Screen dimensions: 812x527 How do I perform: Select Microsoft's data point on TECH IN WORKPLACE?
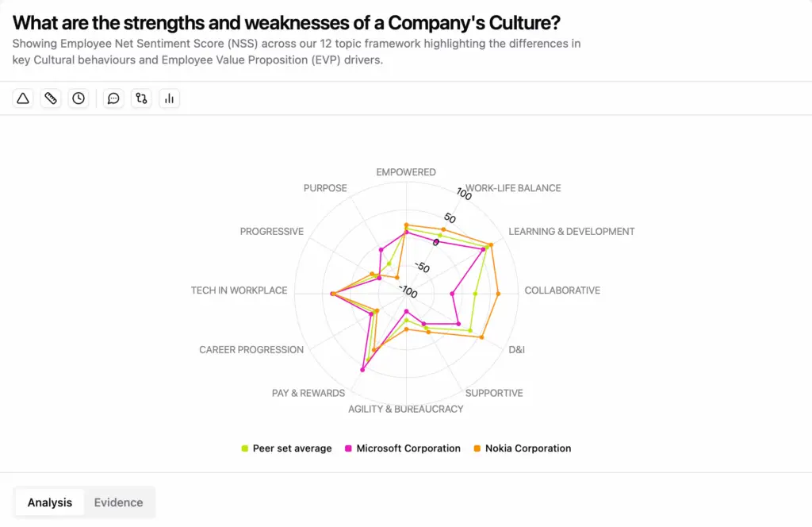pyautogui.click(x=331, y=292)
